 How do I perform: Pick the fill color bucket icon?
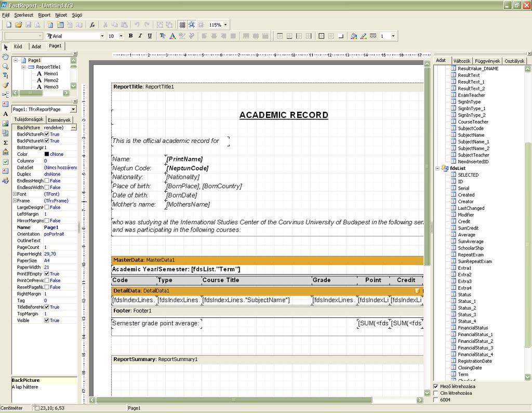pyautogui.click(x=353, y=36)
